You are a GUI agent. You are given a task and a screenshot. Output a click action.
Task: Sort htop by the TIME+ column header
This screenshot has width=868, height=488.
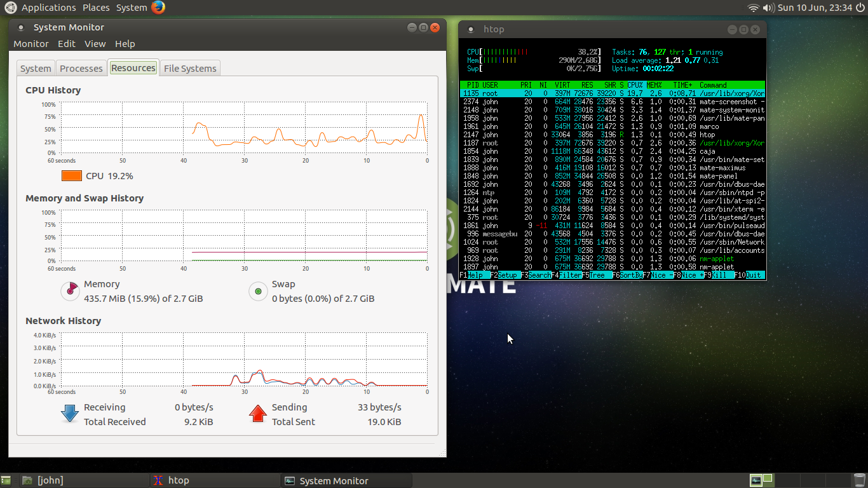pos(683,85)
